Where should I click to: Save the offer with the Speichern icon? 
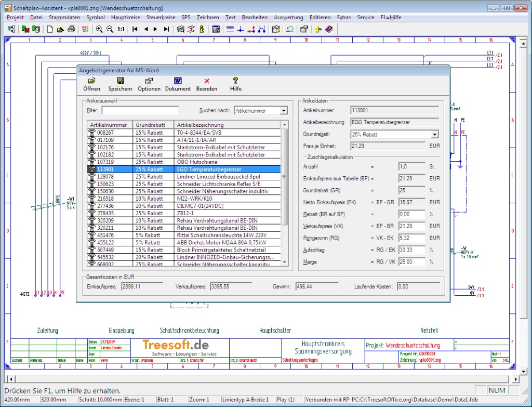point(120,81)
